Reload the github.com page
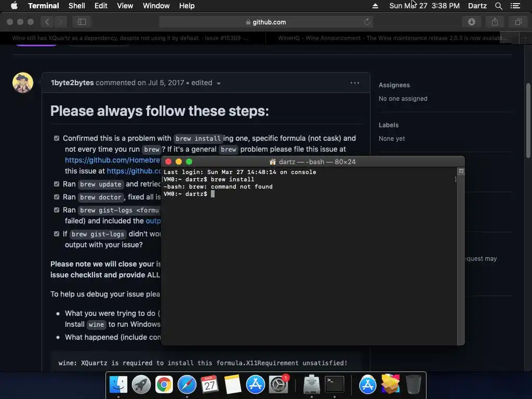 click(x=367, y=22)
